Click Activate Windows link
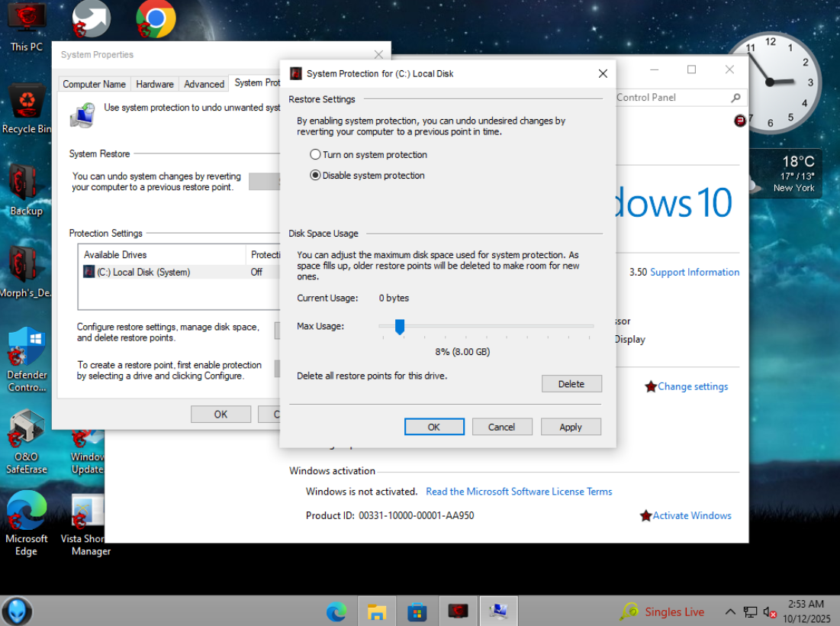The image size is (840, 626). 691,515
